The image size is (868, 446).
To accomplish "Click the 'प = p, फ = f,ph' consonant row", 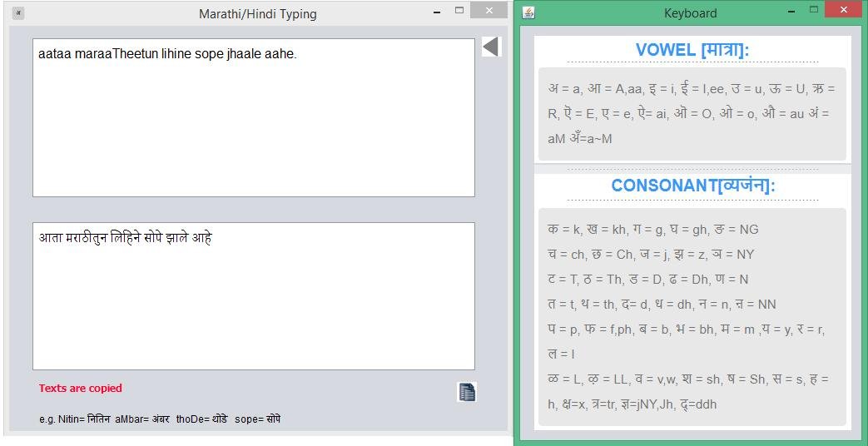I will click(x=686, y=330).
